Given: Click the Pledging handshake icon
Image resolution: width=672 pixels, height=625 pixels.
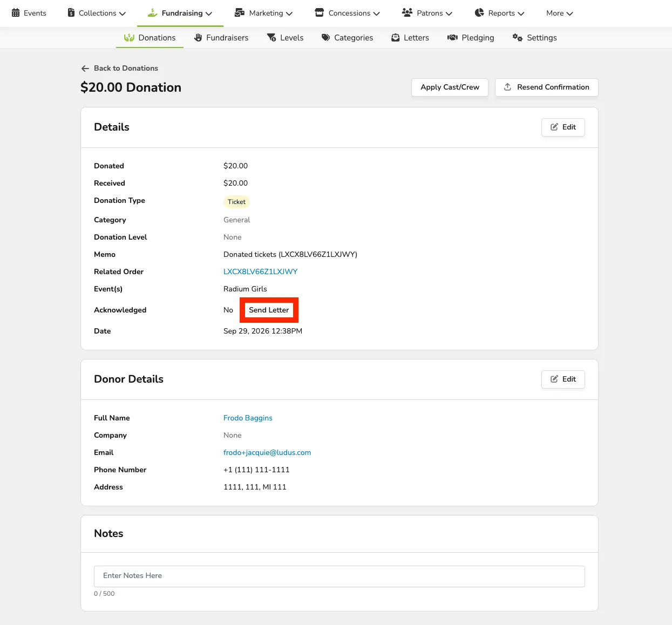Looking at the screenshot, I should click(453, 38).
